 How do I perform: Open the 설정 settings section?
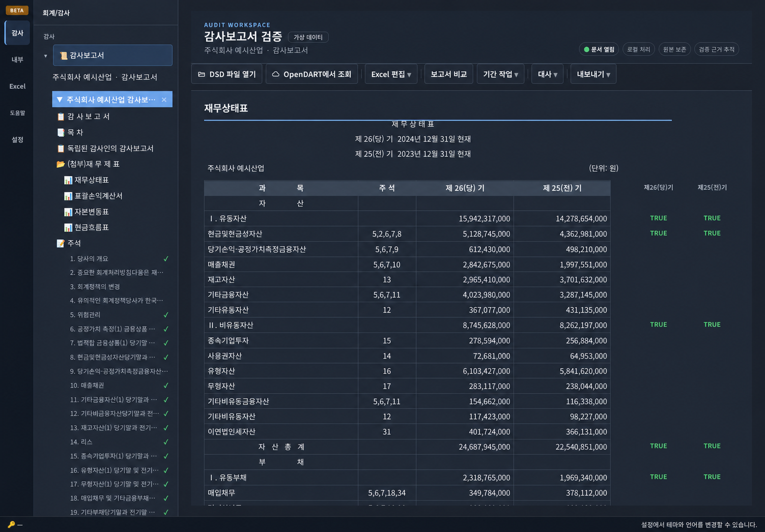click(x=17, y=139)
